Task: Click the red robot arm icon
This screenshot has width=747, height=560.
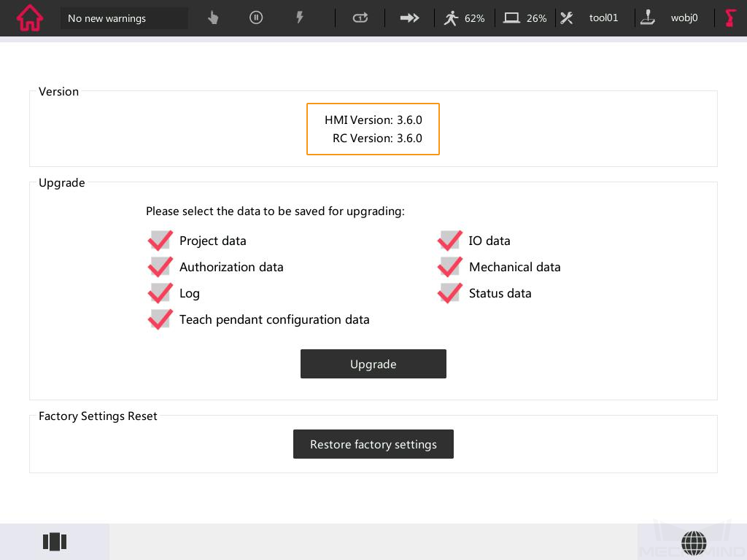Action: (730, 18)
